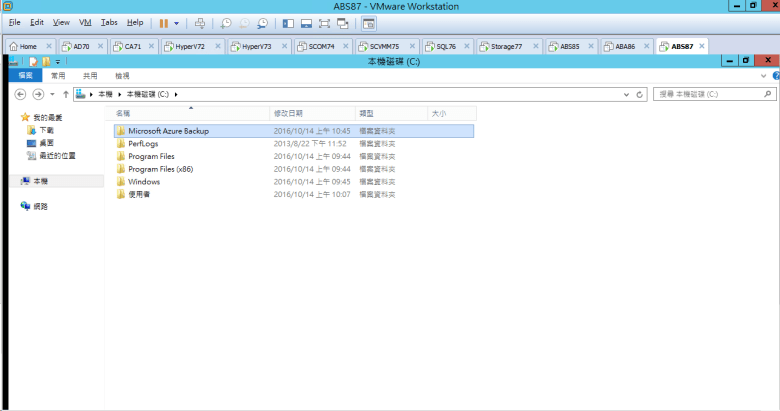Click the refresh icon in address bar

(640, 94)
